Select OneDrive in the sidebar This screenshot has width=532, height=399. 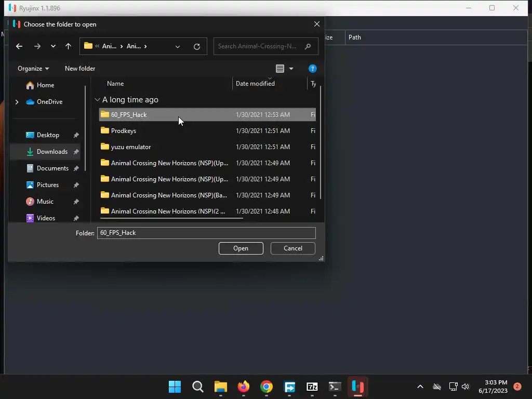click(x=49, y=102)
